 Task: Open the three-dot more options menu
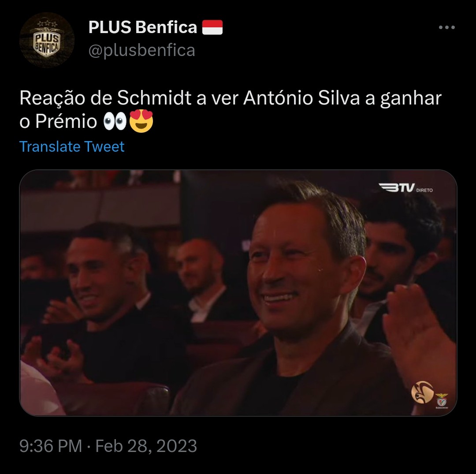pos(446,27)
